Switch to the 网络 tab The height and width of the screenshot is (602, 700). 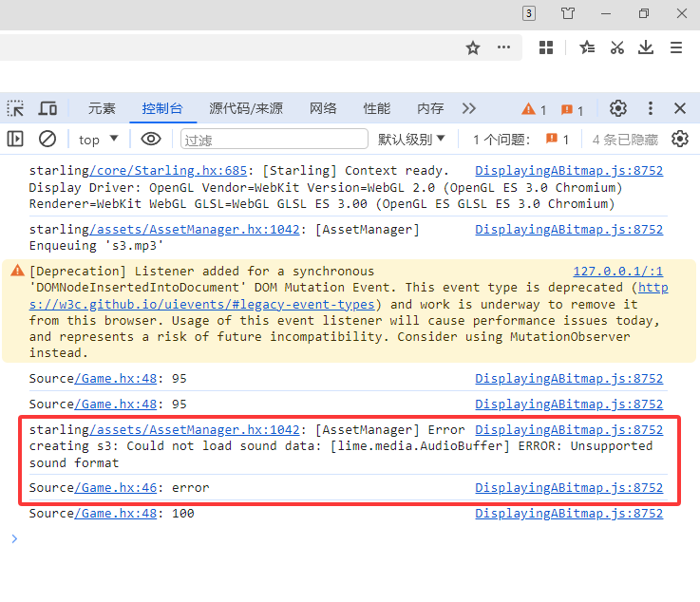(323, 108)
